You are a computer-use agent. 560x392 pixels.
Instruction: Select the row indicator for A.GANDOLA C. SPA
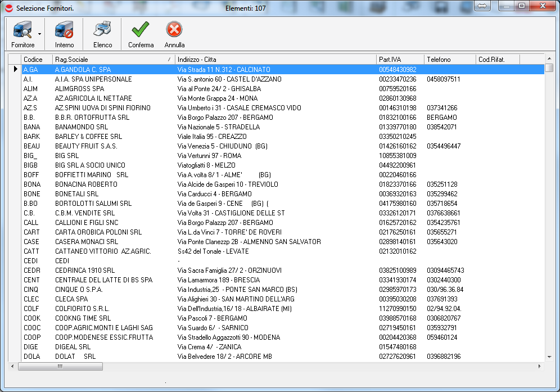[x=15, y=69]
